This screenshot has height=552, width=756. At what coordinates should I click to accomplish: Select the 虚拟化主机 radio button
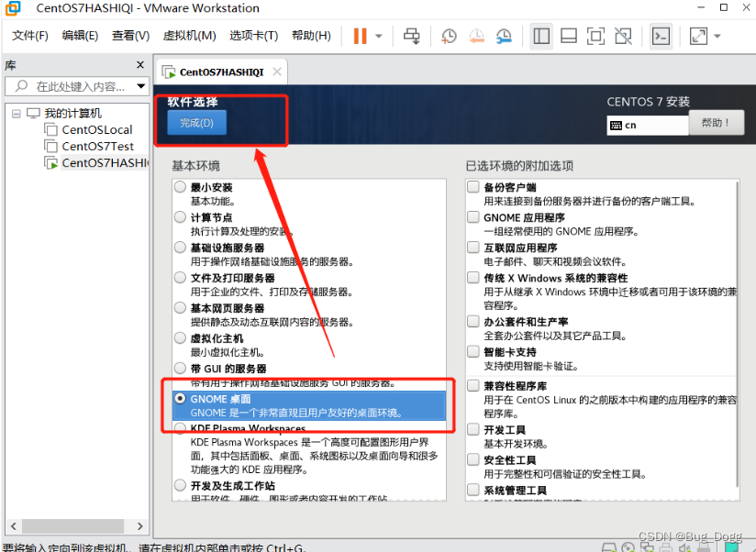180,338
